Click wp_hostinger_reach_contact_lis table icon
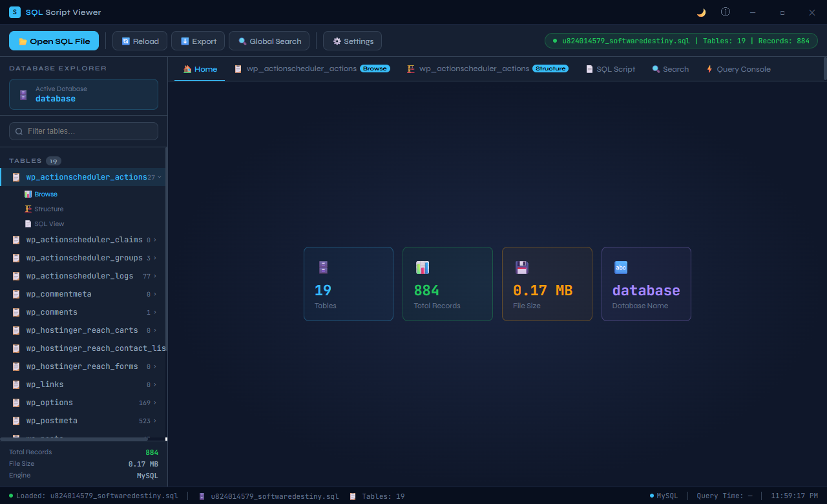827x504 pixels. point(16,348)
